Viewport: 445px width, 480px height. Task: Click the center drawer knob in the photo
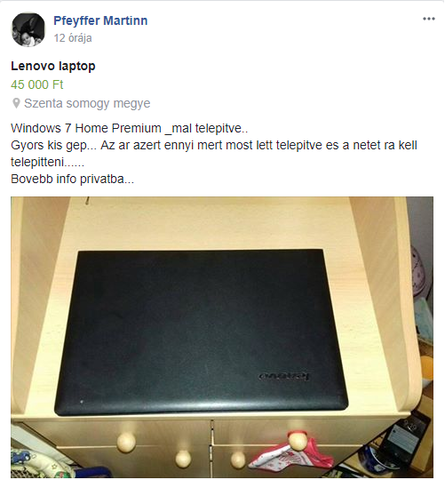click(x=183, y=459)
